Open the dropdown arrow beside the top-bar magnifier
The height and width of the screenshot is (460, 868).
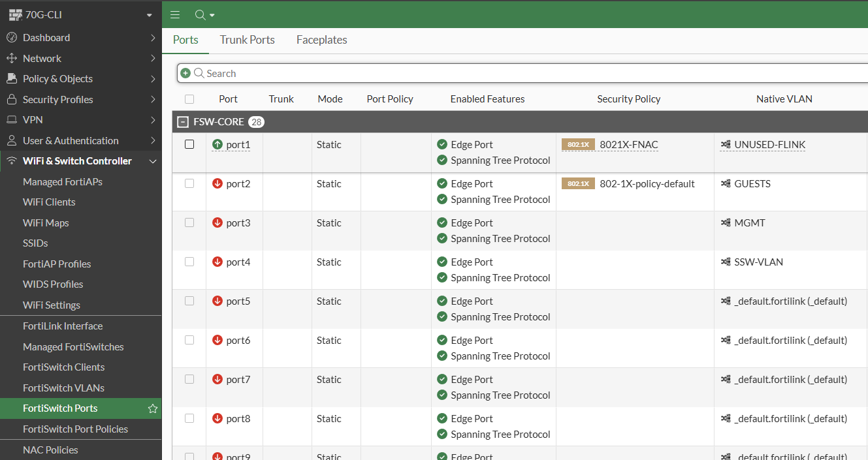tap(212, 15)
